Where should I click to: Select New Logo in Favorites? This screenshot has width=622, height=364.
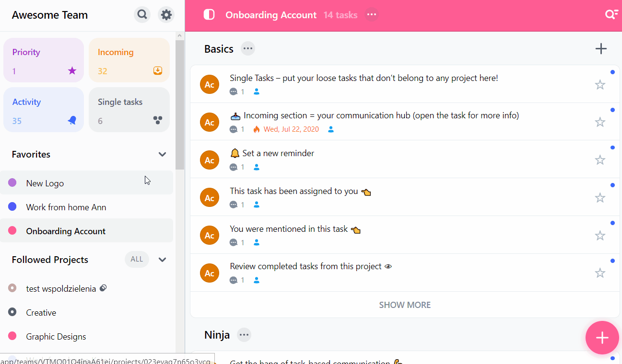[x=86, y=183]
